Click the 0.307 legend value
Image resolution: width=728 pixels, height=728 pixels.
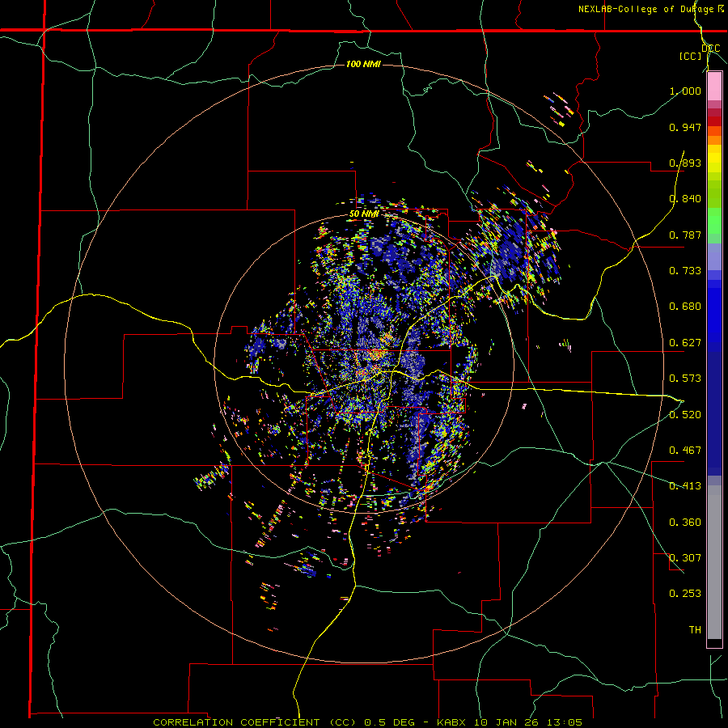[685, 558]
